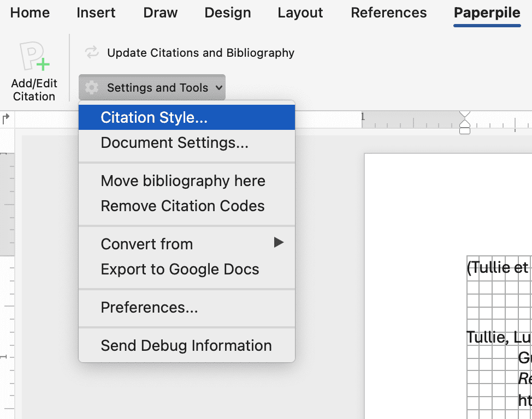Click the (Tullie et citation in document
The width and height of the screenshot is (532, 419).
498,268
